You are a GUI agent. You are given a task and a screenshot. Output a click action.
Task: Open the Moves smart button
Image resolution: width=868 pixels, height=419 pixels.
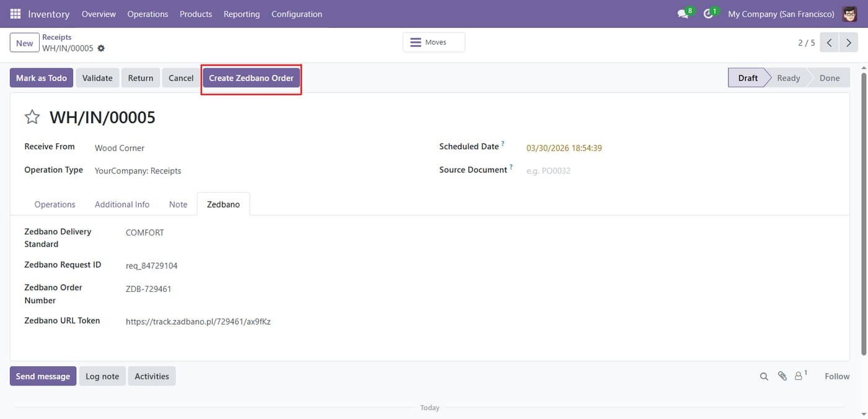click(434, 42)
